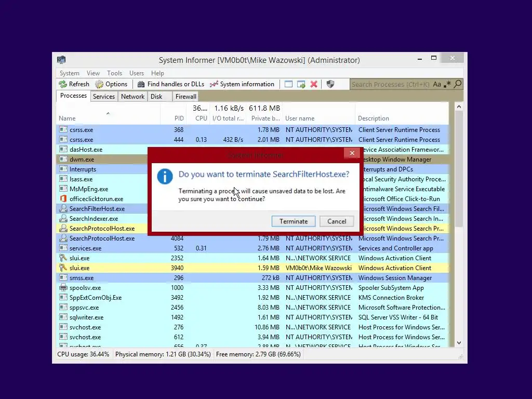The width and height of the screenshot is (532, 399).
Task: Click the slui.exe PID 2352 key icon
Action: pos(63,258)
